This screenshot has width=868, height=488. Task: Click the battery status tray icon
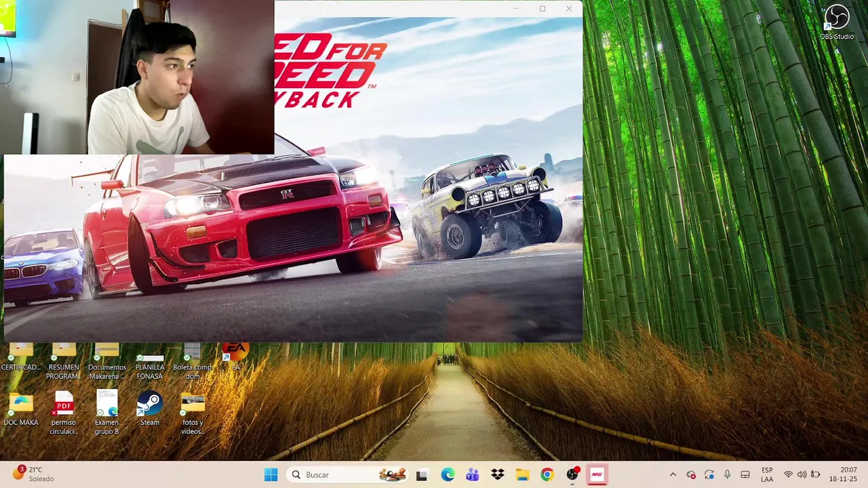pyautogui.click(x=816, y=474)
